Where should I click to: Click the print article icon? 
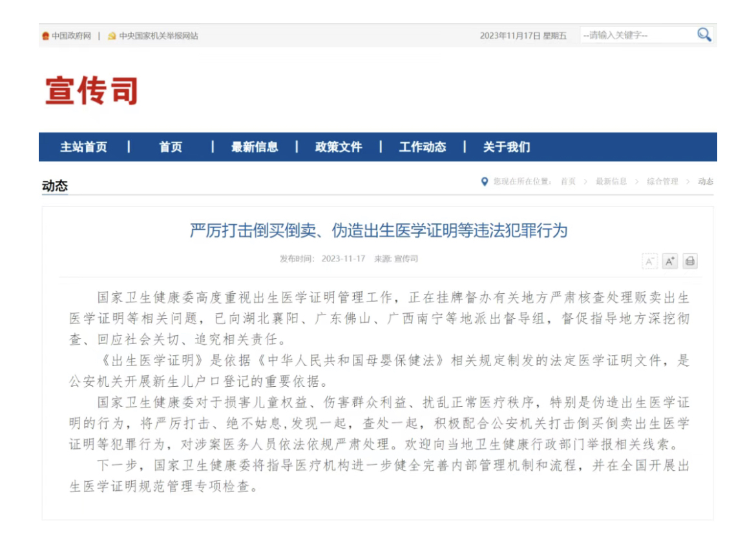coord(690,261)
